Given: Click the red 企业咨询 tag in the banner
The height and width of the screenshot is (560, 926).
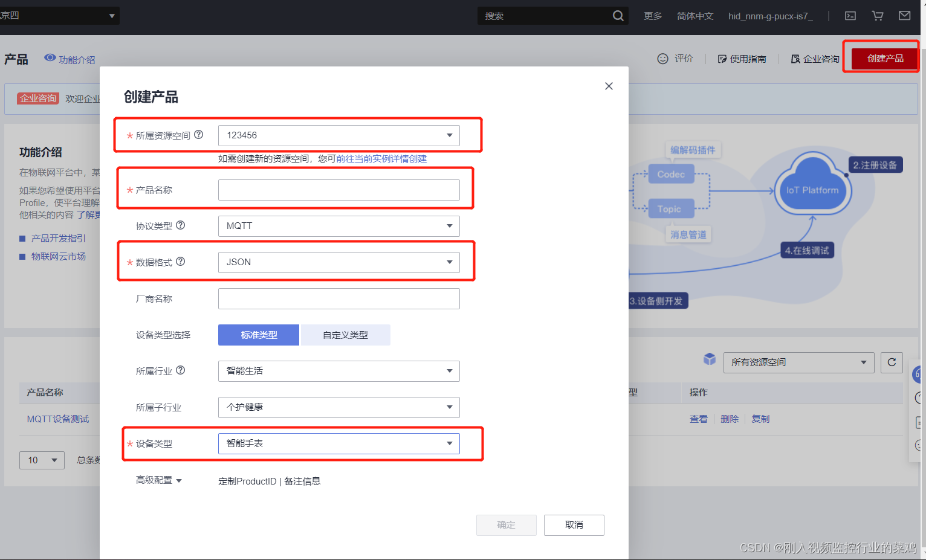Looking at the screenshot, I should tap(38, 98).
